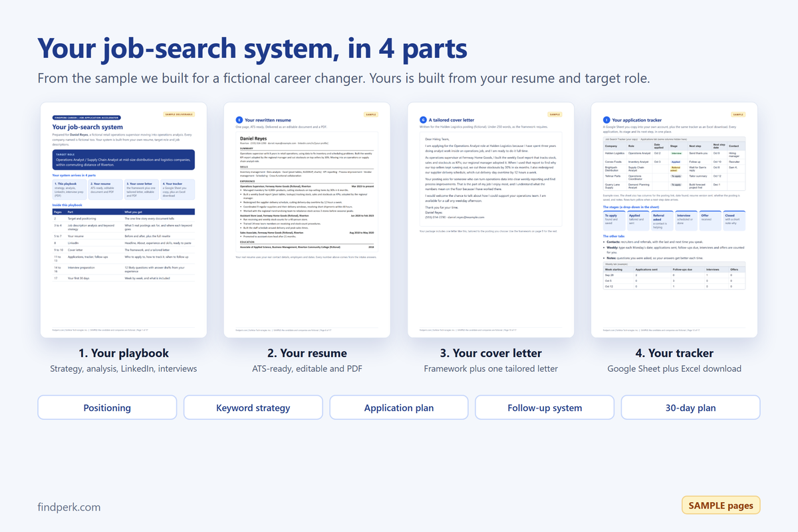Click the 'Your job-search system' title in playbook
Screen dimensions: 798x532
[x=88, y=126]
